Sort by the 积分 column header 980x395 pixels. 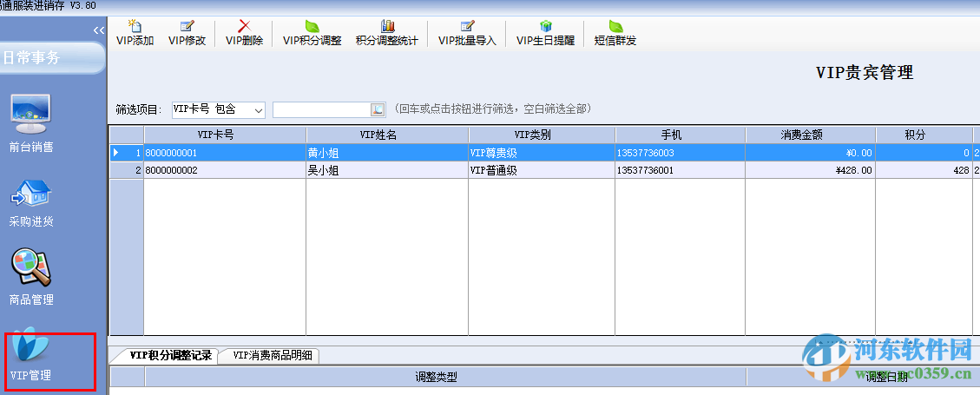point(924,135)
